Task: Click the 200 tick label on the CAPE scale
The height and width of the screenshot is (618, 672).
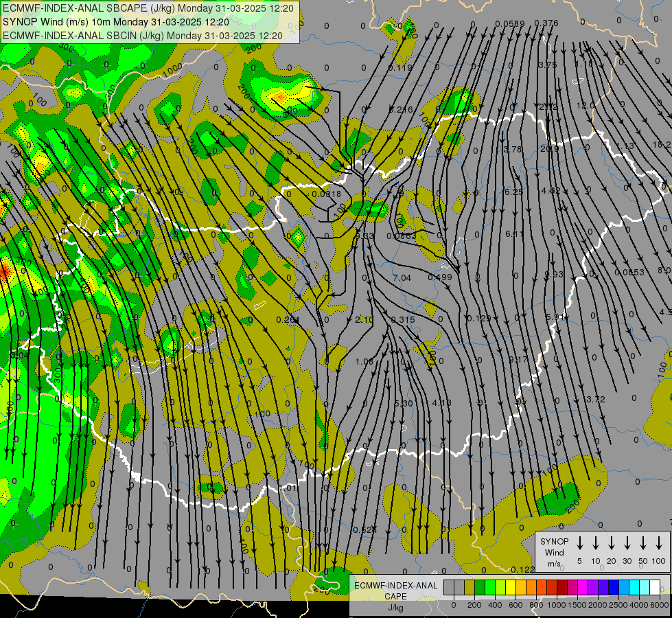Action: coord(474,605)
